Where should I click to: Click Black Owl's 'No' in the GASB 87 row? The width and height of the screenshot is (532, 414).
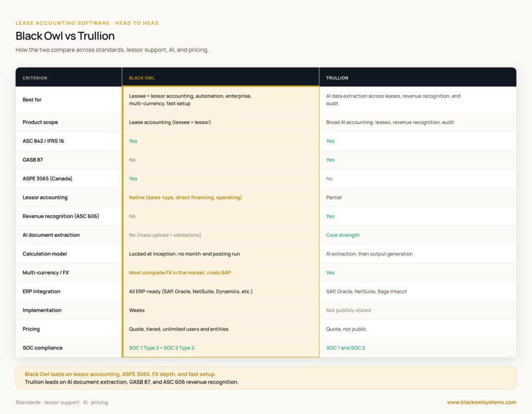pos(132,159)
